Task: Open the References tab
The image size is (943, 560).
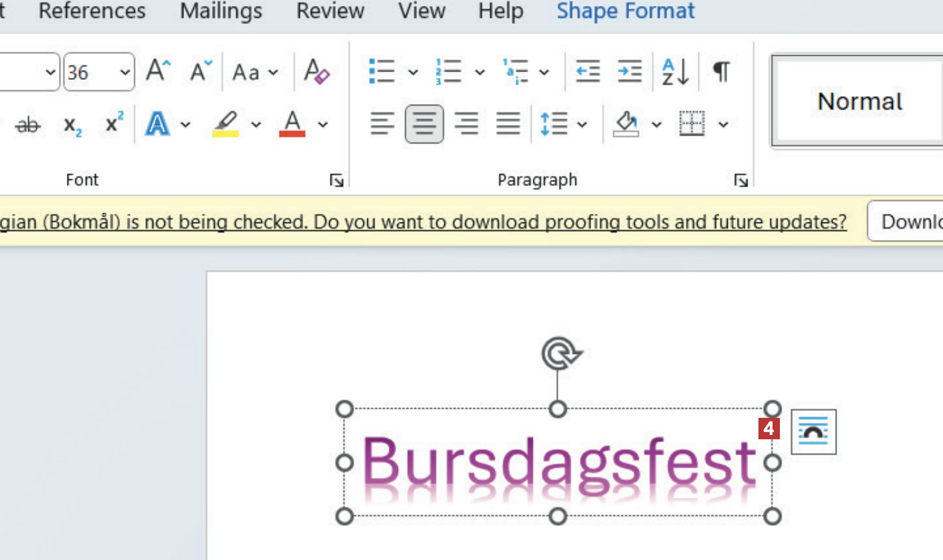Action: coord(92,11)
